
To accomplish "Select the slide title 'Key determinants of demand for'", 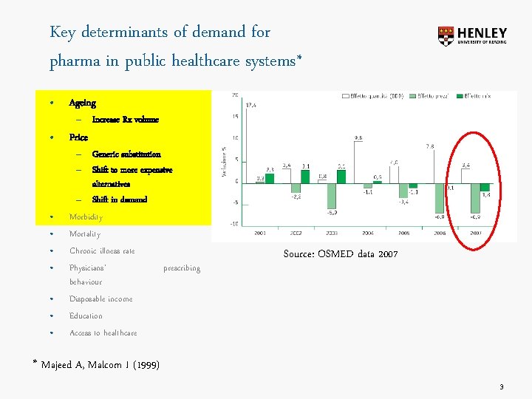I will (160, 33).
